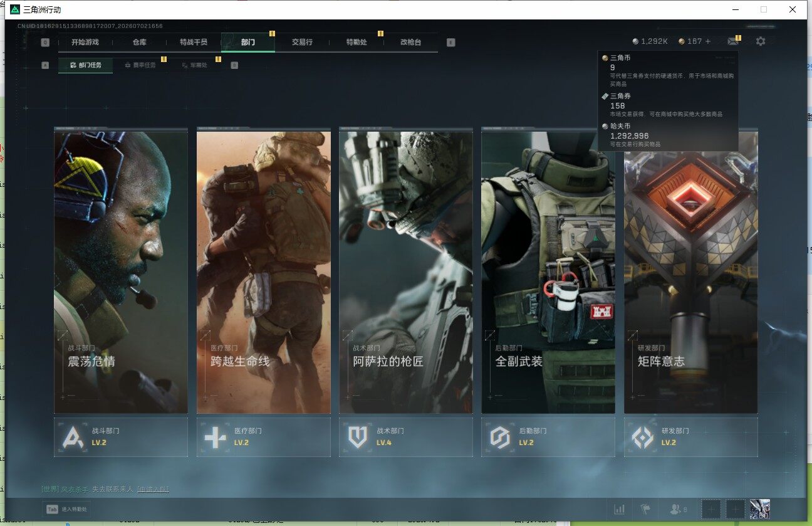The height and width of the screenshot is (526, 812).
Task: Select the 战斗部门 LV.2 department badge
Action: click(x=121, y=437)
